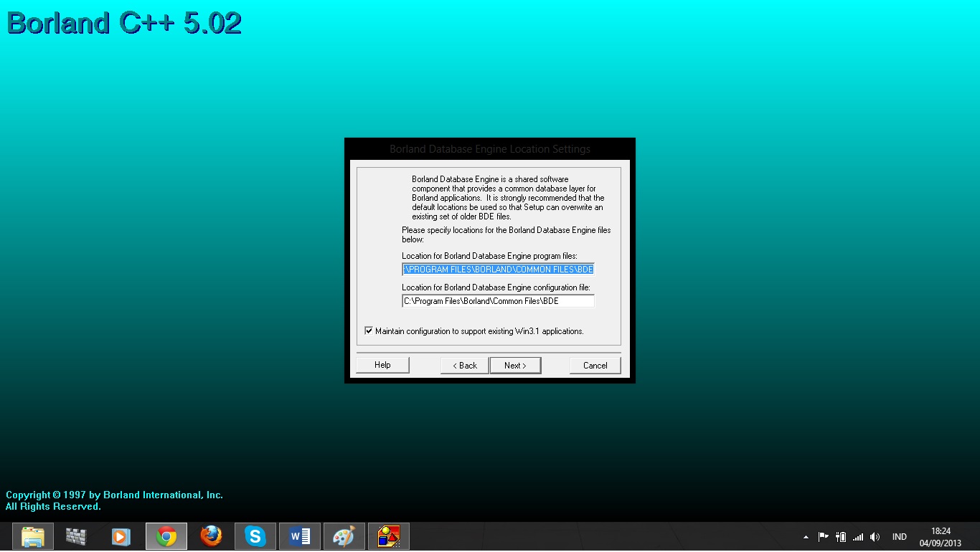
Task: Open Microsoft Word from the taskbar
Action: [299, 536]
